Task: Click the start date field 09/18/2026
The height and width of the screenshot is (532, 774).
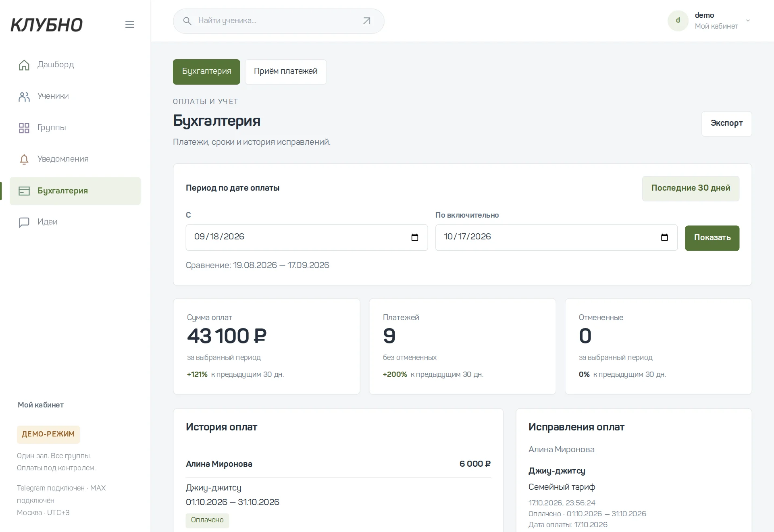Action: (306, 237)
